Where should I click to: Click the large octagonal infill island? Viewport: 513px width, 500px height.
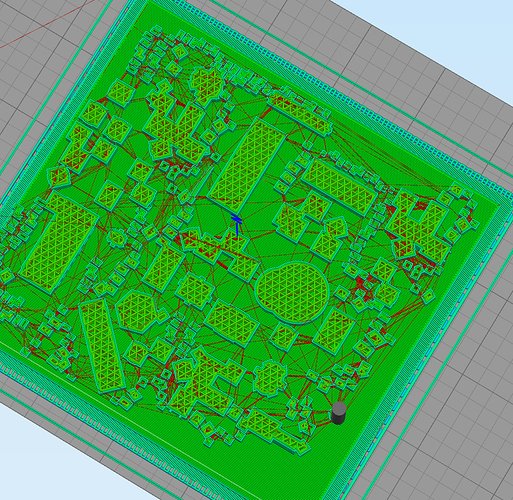[x=138, y=311]
